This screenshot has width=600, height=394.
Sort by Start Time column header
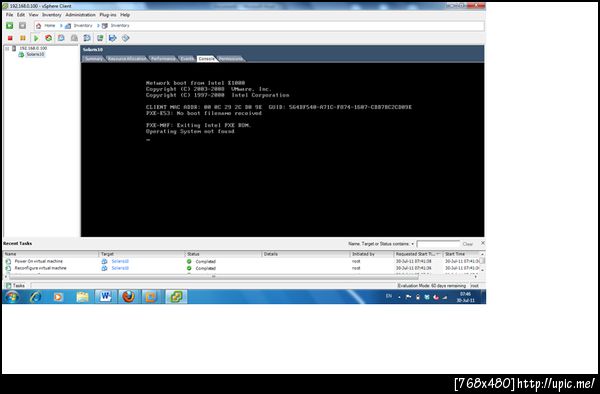461,254
